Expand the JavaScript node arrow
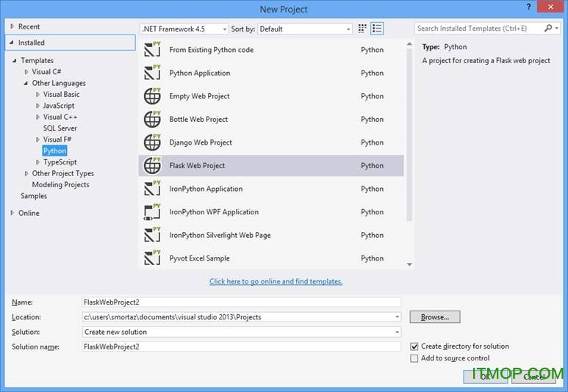This screenshot has width=568, height=392. [x=37, y=106]
